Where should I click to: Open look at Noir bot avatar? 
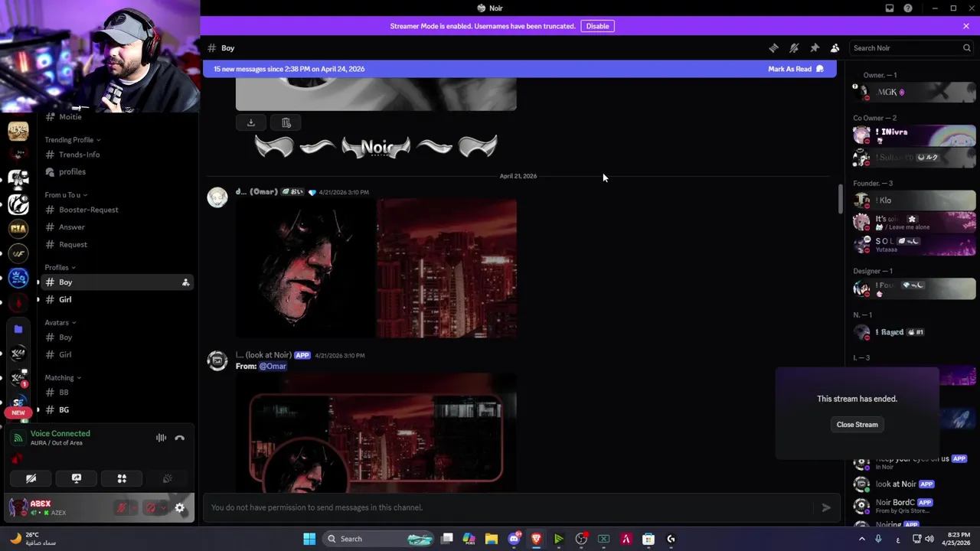tap(217, 360)
